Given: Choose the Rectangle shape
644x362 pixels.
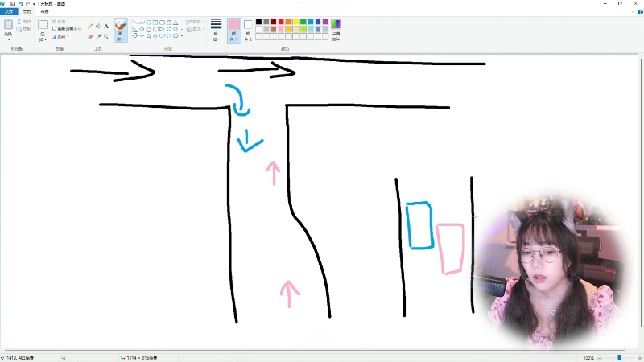Looking at the screenshot, I should click(x=155, y=23).
